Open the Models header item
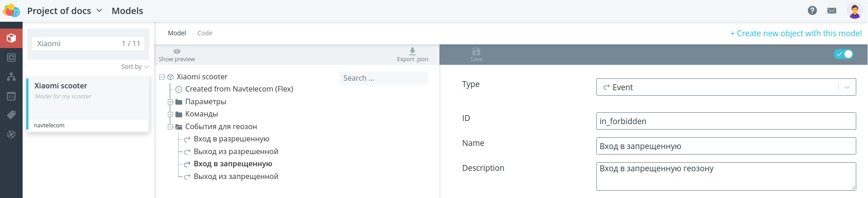Viewport: 868px width, 198px height. coord(127,10)
